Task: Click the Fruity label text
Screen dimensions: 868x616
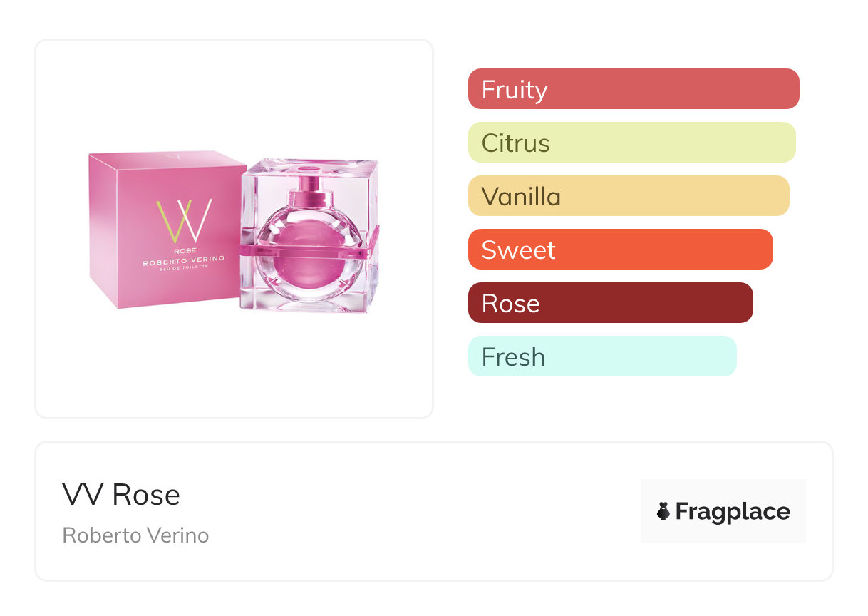Action: coord(515,90)
